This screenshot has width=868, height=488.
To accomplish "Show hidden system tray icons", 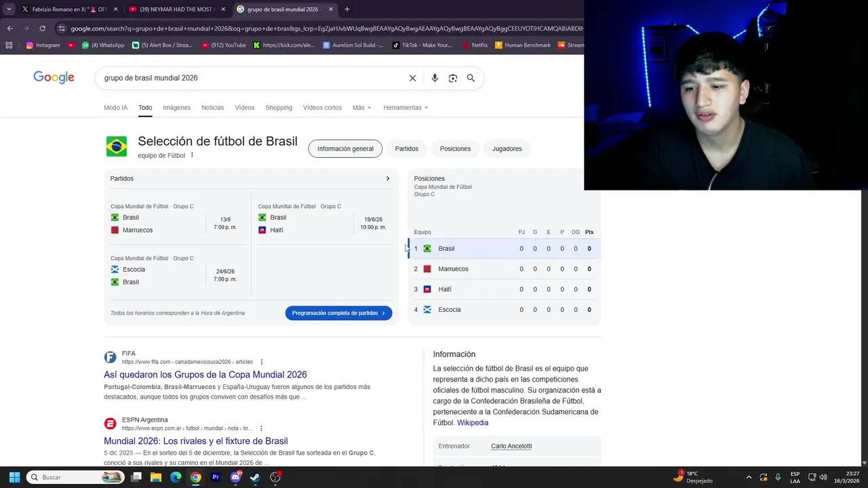I will point(749,477).
